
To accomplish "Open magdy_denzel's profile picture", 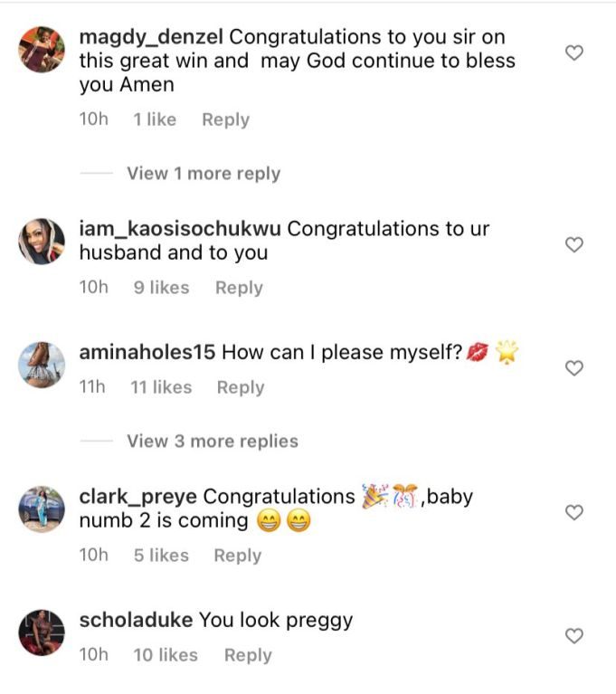I will tap(42, 49).
